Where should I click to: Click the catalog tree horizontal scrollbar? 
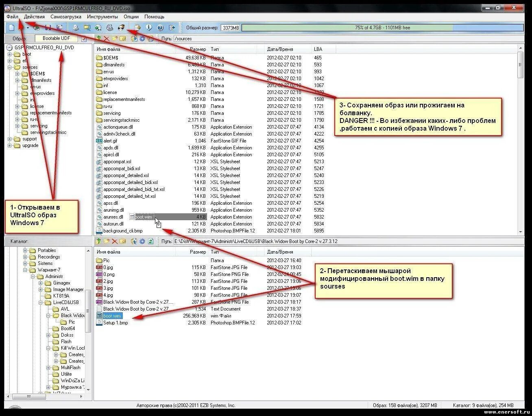point(44,396)
